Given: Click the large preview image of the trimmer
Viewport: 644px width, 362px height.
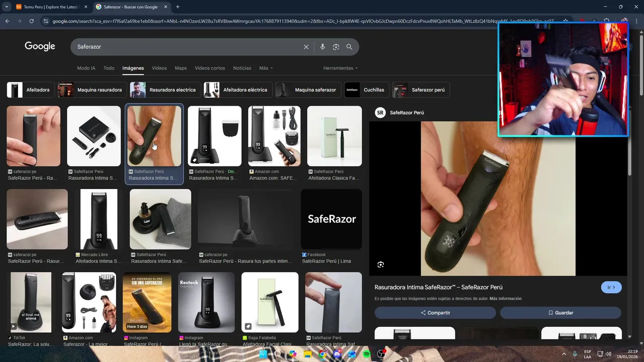Looking at the screenshot, I should coord(498,199).
